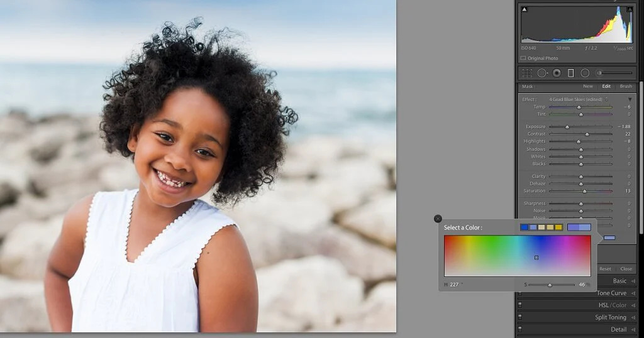The image size is (644, 338).
Task: Click the Tint slider handle
Action: (580, 114)
